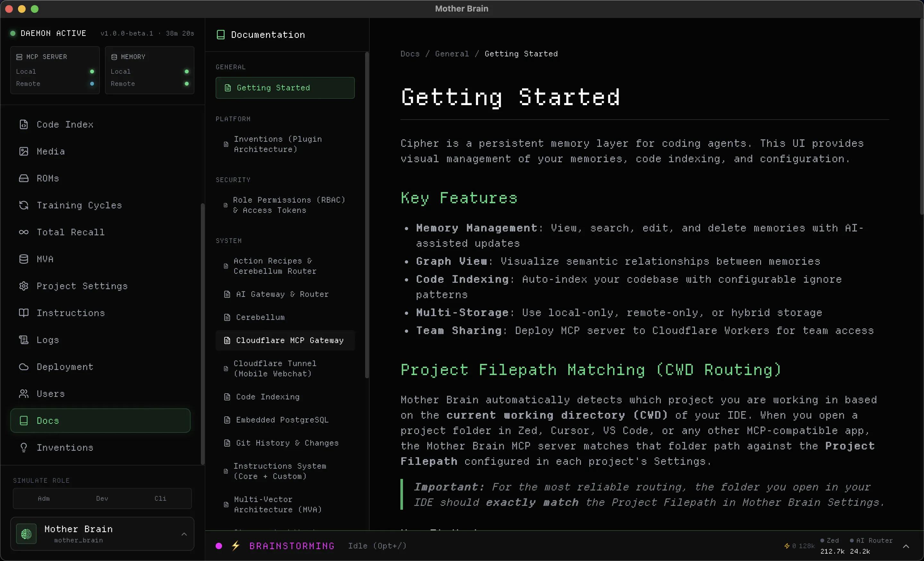Select the Adm simulated role
Image resolution: width=924 pixels, height=561 pixels.
44,498
